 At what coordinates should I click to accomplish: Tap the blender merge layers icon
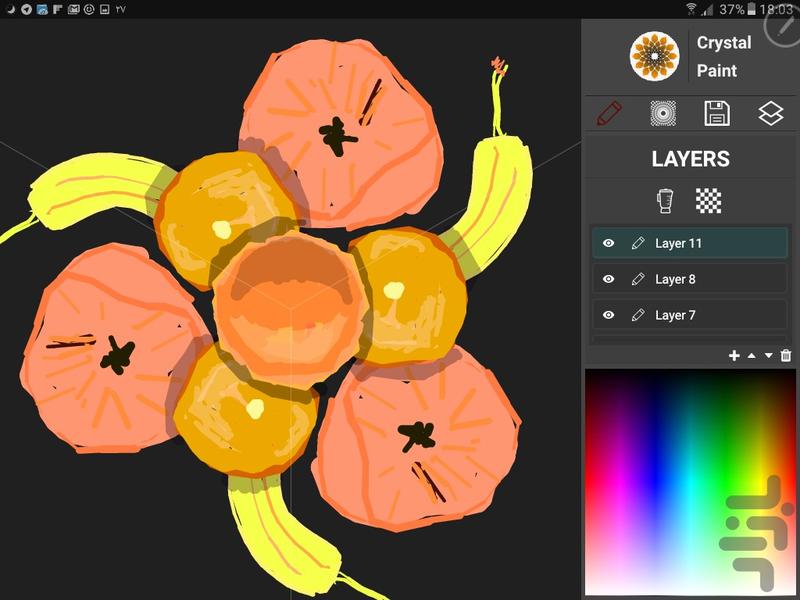click(664, 201)
